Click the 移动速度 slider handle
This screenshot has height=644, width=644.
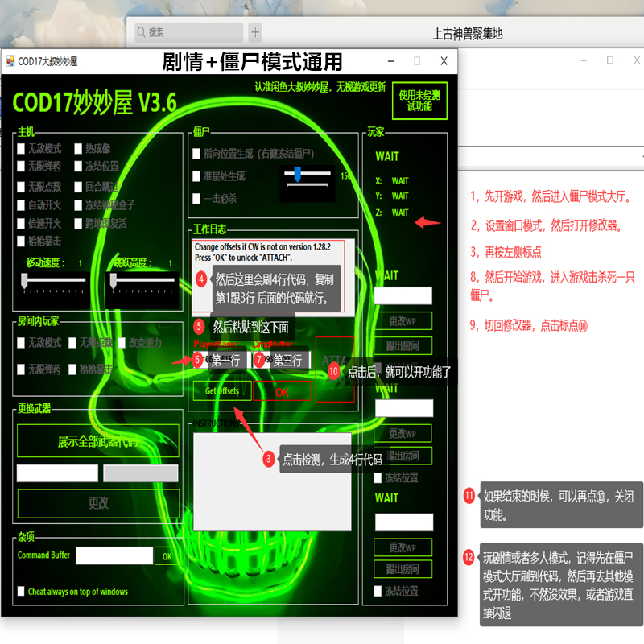[24, 281]
